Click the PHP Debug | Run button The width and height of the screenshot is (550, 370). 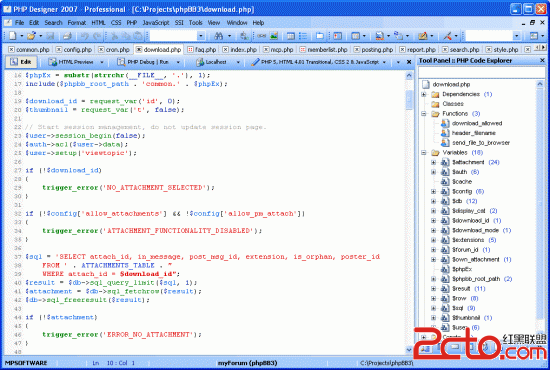coord(148,62)
